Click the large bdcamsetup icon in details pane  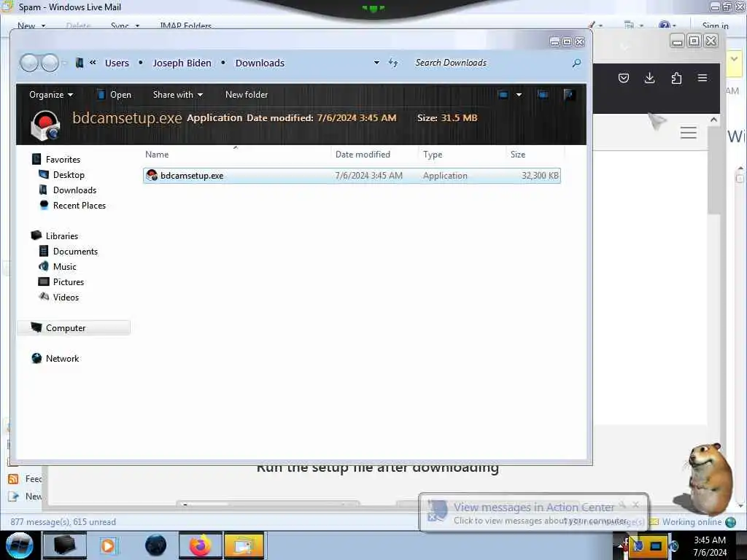coord(45,125)
